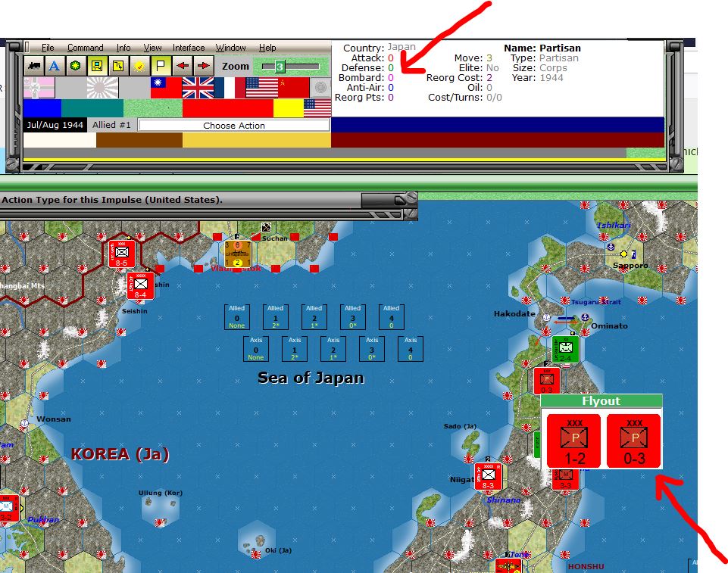This screenshot has width=728, height=573.
Task: Select the 1-2 partisan in Flyout
Action: [574, 441]
